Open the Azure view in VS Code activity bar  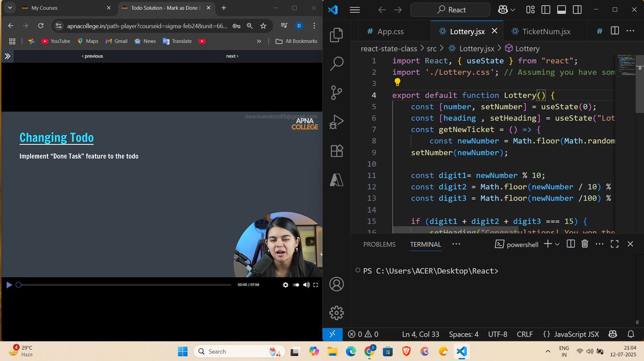(x=336, y=180)
